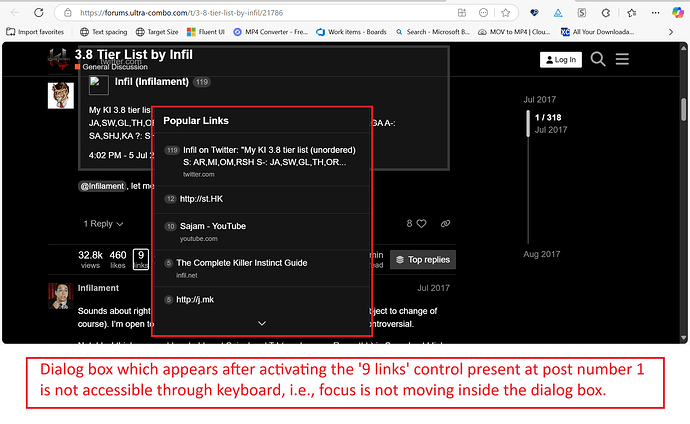Open the browser three-dots menu
The image size is (690, 424).
pos(656,13)
